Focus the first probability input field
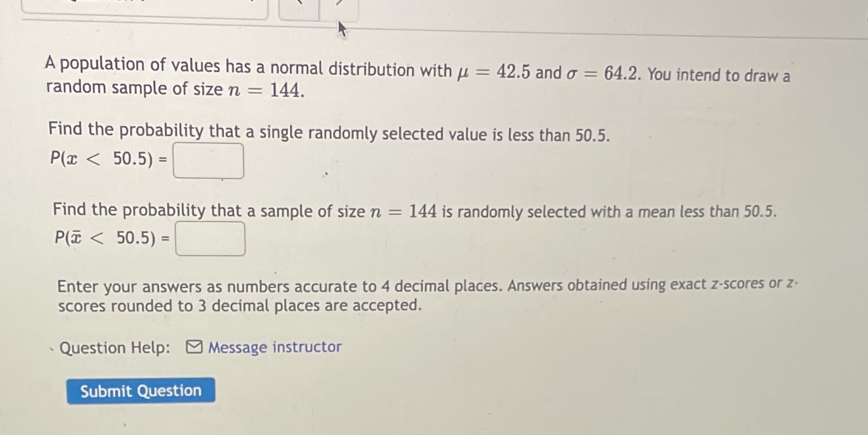Screen dimensions: 868x435 208,160
